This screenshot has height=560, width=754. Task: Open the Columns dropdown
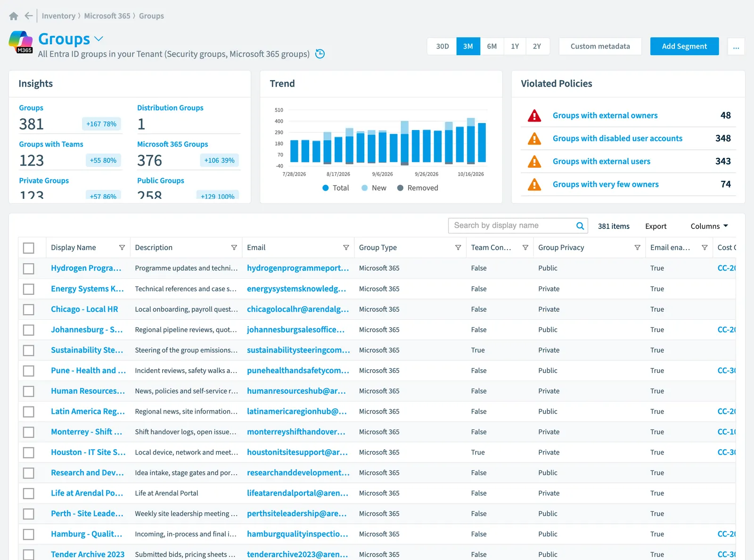pyautogui.click(x=709, y=226)
